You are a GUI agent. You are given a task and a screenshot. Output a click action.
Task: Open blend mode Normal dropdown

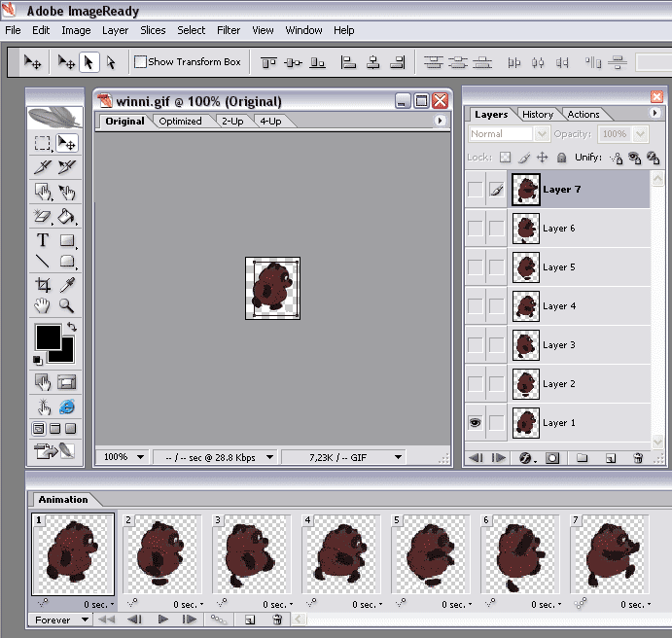(x=542, y=134)
